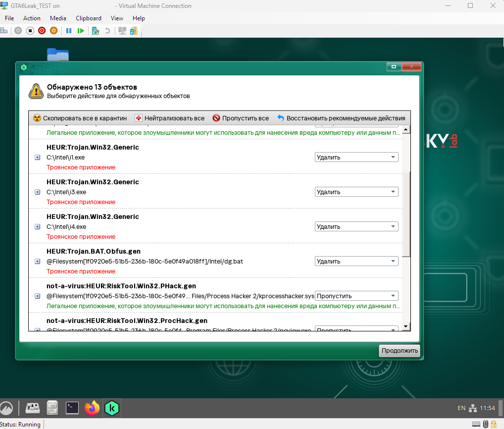Click the EN keyboard layout indicator

(461, 408)
